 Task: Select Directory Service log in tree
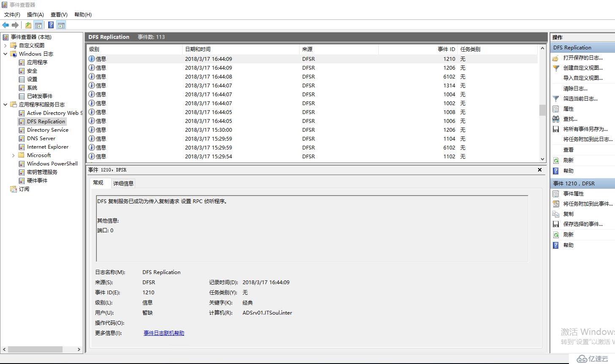click(47, 130)
